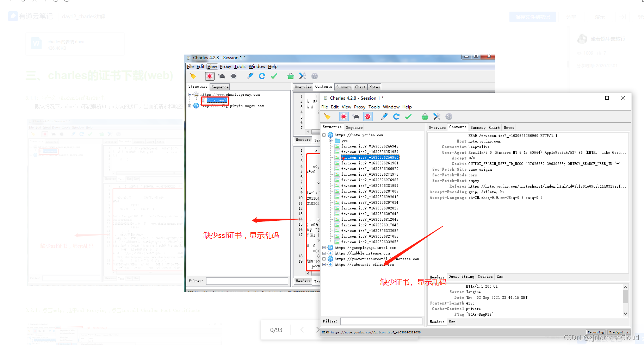Screen dimensions: 644x345
Task: Switch to the Notes tab in the back Charles window
Action: (374, 87)
